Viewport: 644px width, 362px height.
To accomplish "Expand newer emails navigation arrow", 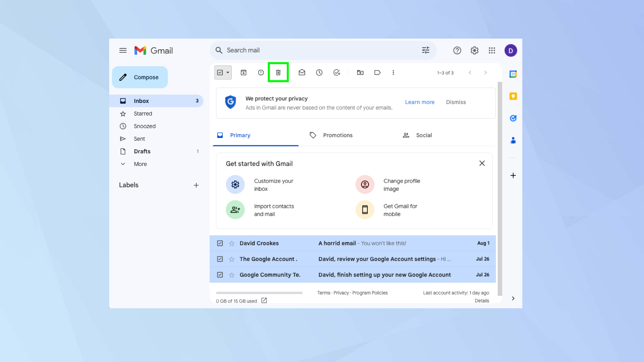I will [x=470, y=72].
